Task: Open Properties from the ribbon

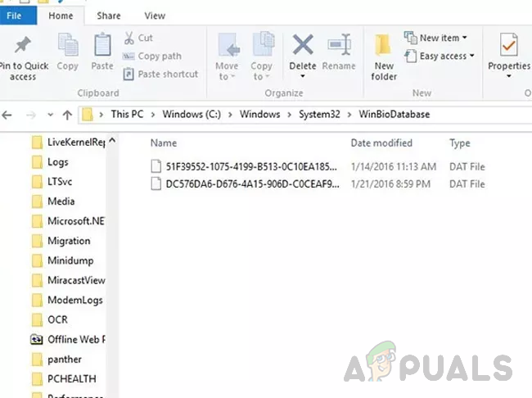Action: click(508, 56)
